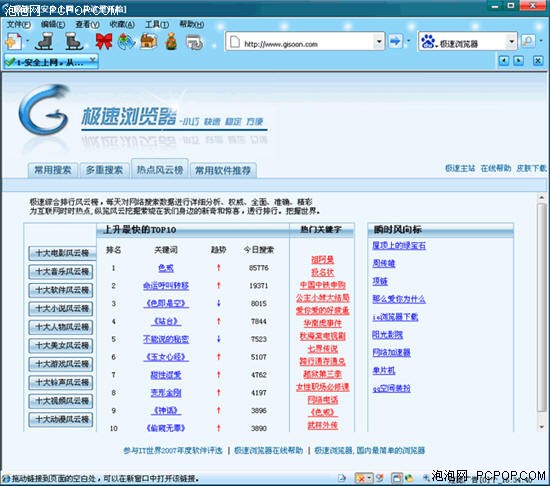Click the 十大电影风云榜 button

click(x=62, y=253)
